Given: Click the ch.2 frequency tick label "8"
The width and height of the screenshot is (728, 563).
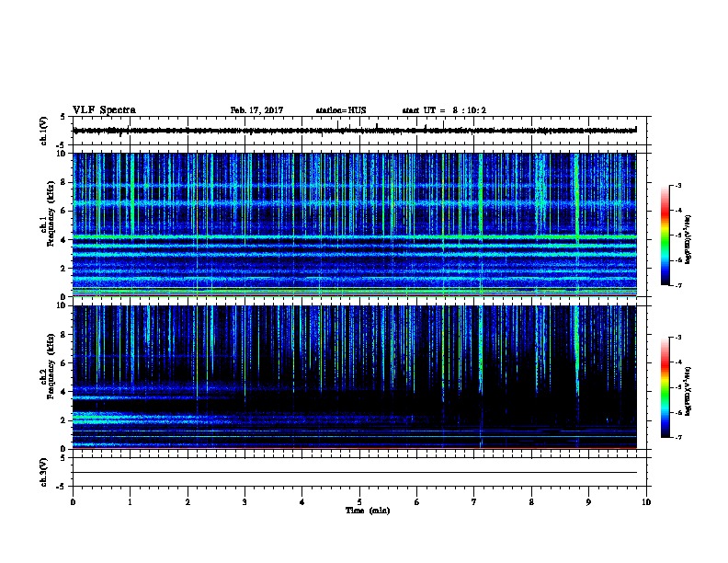Looking at the screenshot, I should [64, 335].
